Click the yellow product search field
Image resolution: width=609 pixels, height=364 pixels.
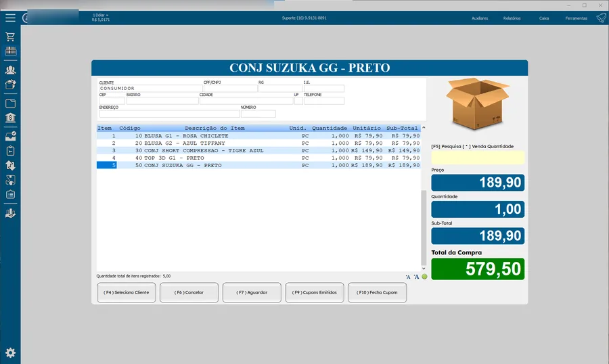pos(478,158)
